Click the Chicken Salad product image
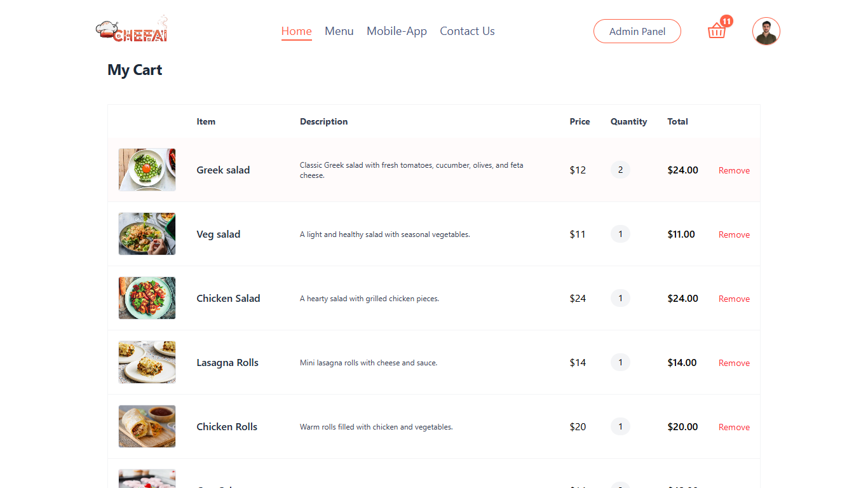Viewport: 868px width, 488px height. 147,298
